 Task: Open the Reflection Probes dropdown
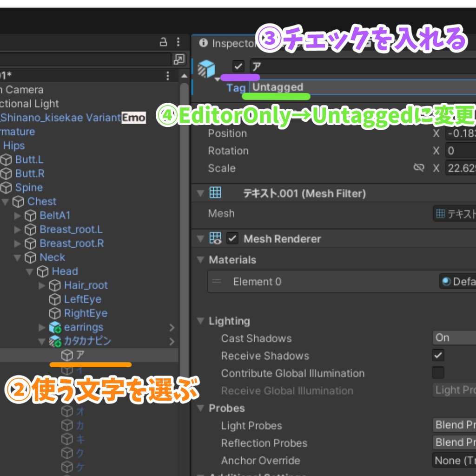pos(454,443)
